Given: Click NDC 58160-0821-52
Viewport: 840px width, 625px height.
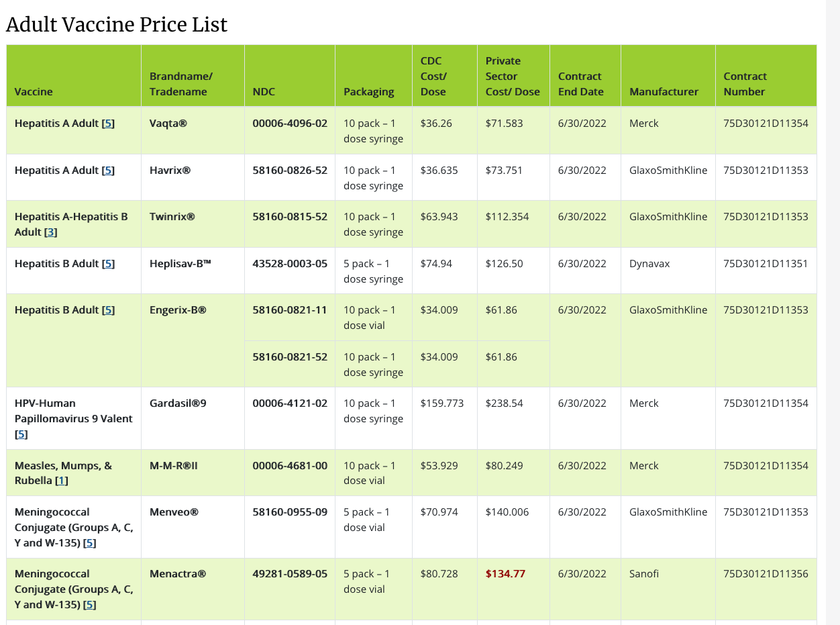Looking at the screenshot, I should (x=290, y=357).
